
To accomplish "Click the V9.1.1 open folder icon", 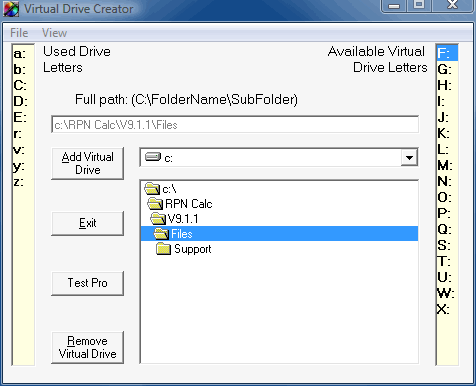I will tap(158, 219).
